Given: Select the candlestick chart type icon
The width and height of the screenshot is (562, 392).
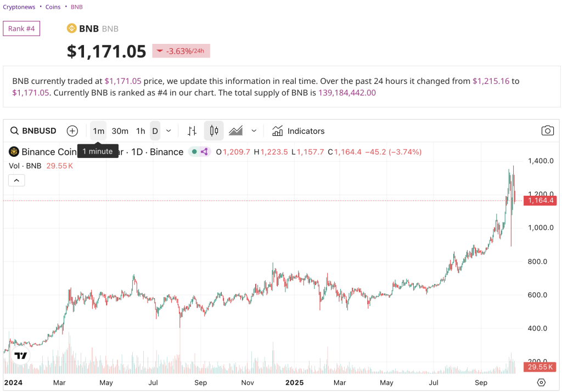Looking at the screenshot, I should (213, 130).
